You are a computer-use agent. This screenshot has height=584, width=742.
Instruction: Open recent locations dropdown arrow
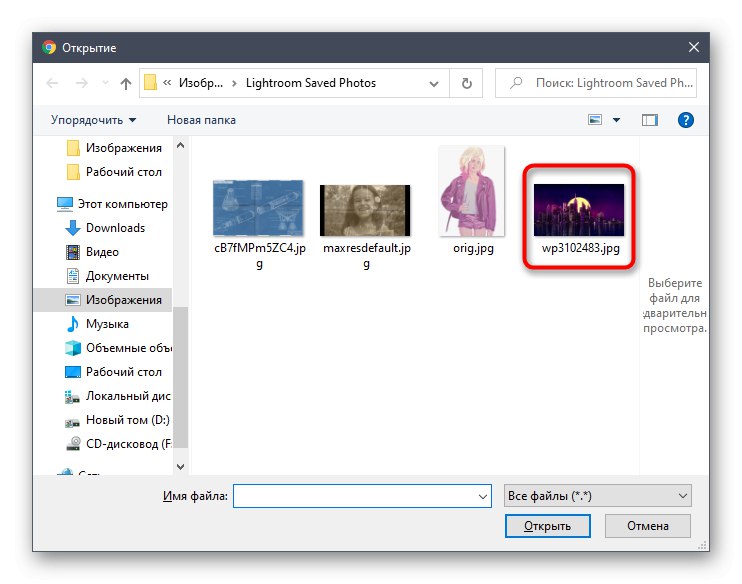click(x=105, y=83)
